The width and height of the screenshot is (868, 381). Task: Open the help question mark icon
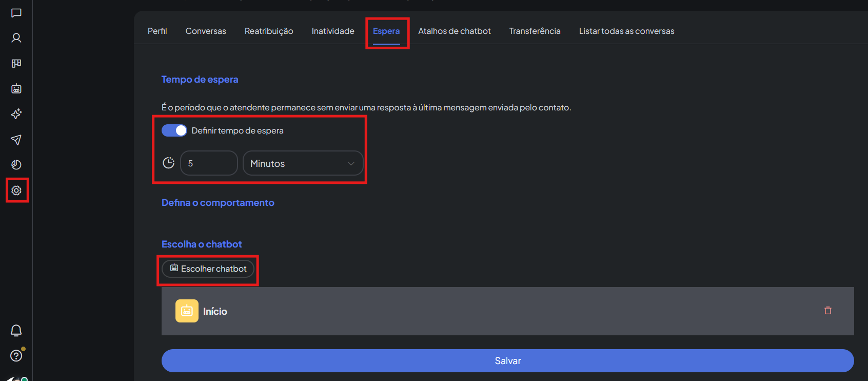point(16,356)
